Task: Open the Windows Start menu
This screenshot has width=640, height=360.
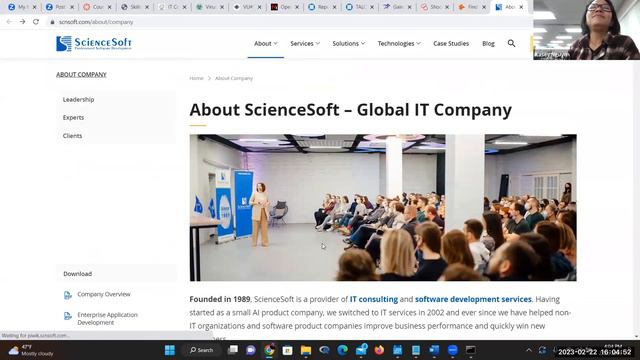Action: tap(170, 350)
